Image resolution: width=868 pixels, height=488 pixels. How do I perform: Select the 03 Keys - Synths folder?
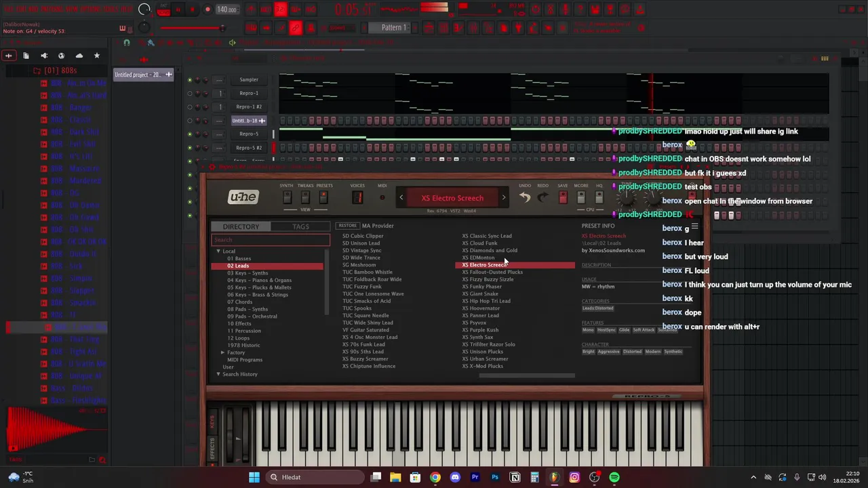pos(248,273)
